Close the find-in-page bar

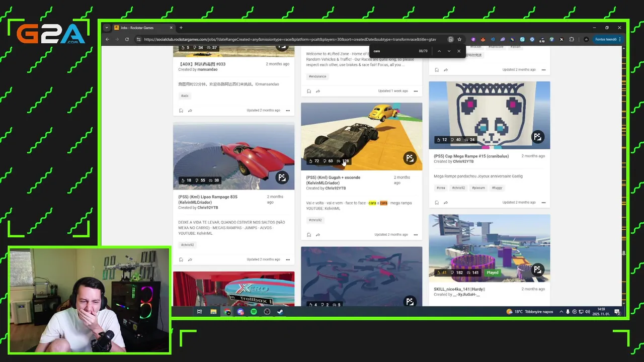pos(459,51)
